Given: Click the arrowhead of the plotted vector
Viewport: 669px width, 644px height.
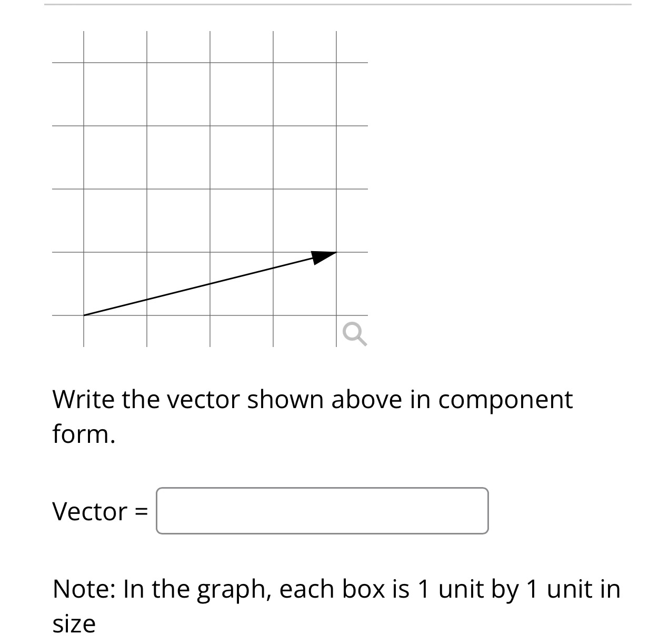Looking at the screenshot, I should pos(322,257).
